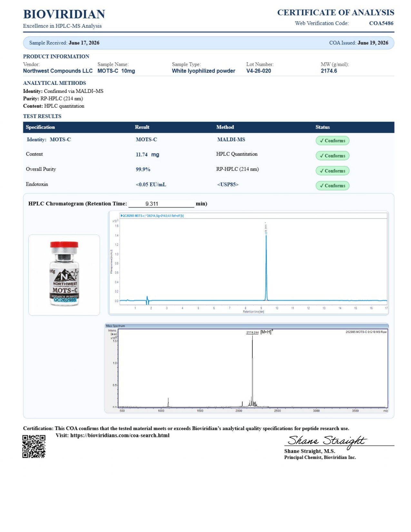Screen dimensions: 411x532
Task: Select the purity result 99.9%
Action: coord(143,169)
